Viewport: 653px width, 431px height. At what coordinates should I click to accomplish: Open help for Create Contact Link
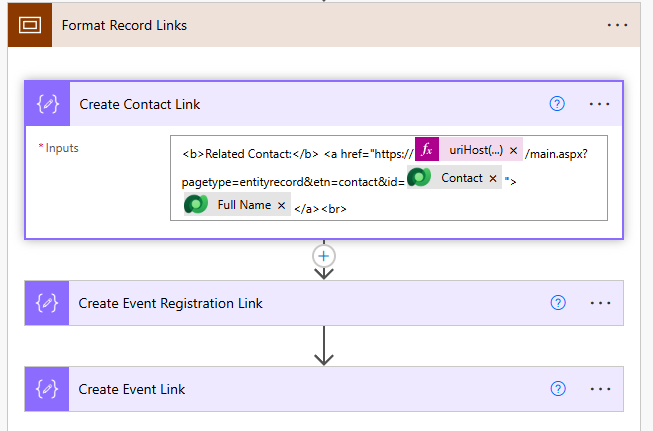pos(558,104)
